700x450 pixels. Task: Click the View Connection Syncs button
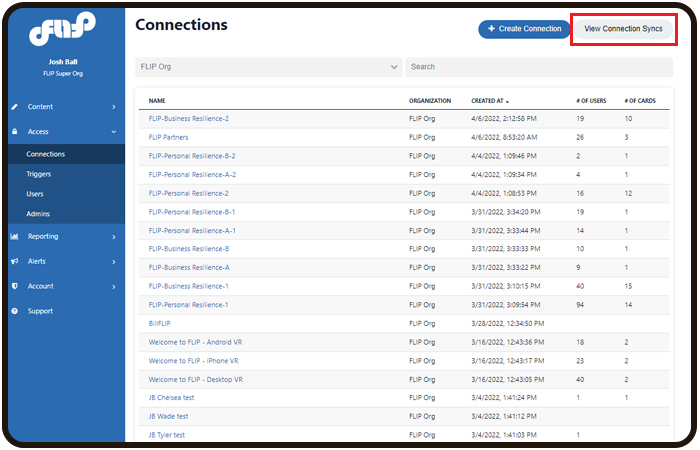click(623, 29)
